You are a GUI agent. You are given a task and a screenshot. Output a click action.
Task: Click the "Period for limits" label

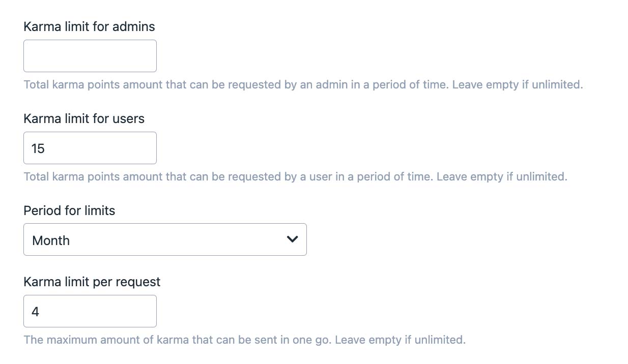(69, 210)
